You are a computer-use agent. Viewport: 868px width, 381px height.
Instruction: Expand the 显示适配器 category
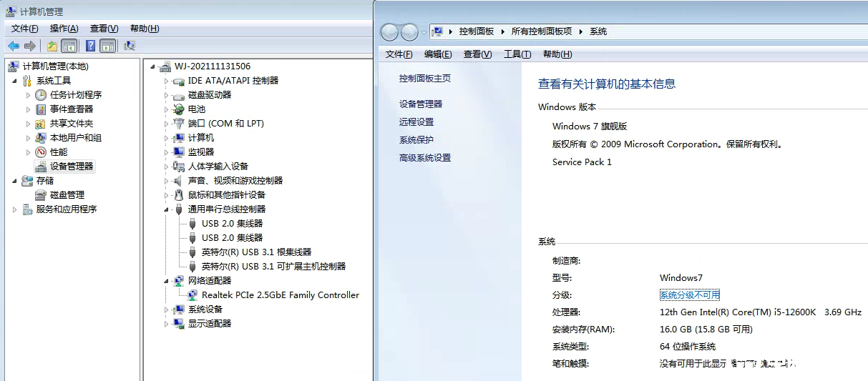point(167,324)
